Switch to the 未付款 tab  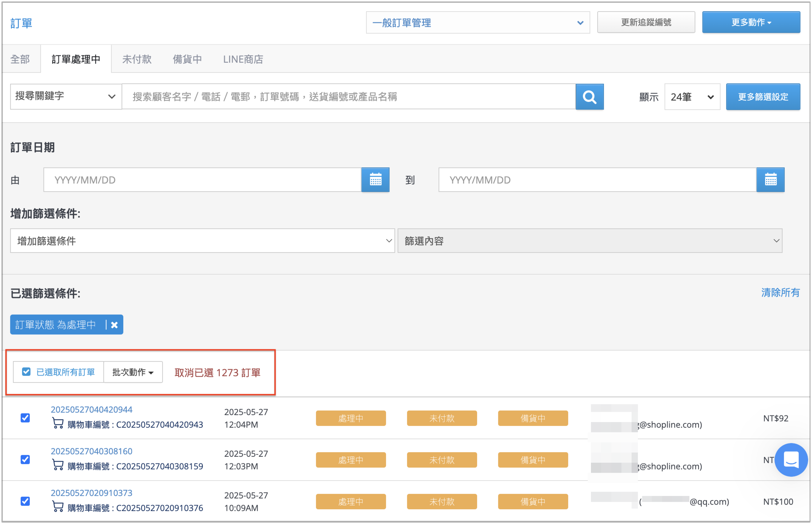pos(137,59)
